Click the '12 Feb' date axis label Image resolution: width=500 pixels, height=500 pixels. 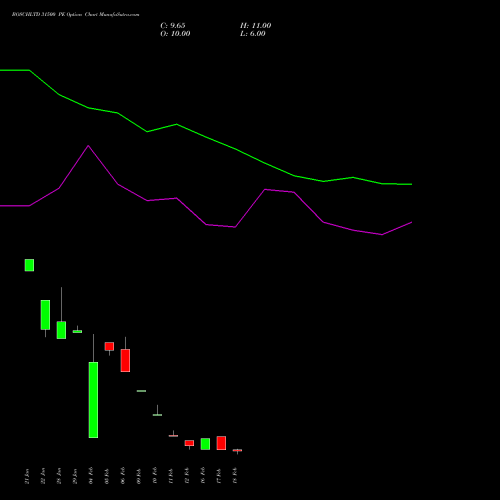point(187,476)
